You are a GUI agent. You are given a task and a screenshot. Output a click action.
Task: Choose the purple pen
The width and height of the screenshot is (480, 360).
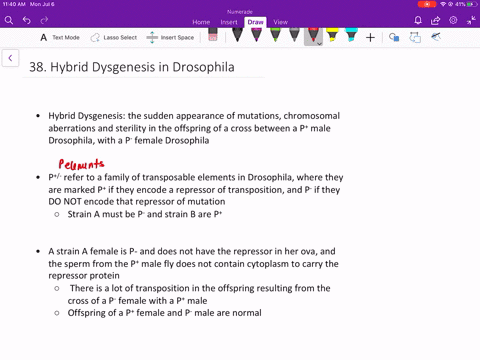256,35
